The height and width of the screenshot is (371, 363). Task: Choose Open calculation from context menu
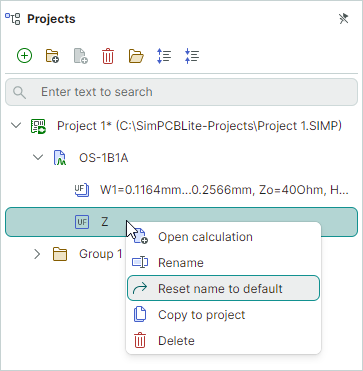tap(223, 237)
